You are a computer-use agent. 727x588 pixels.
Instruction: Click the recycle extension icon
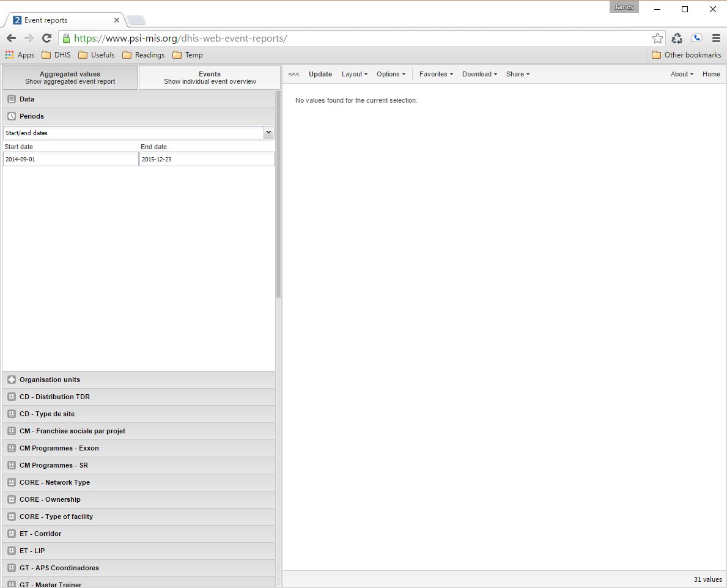[x=677, y=39]
